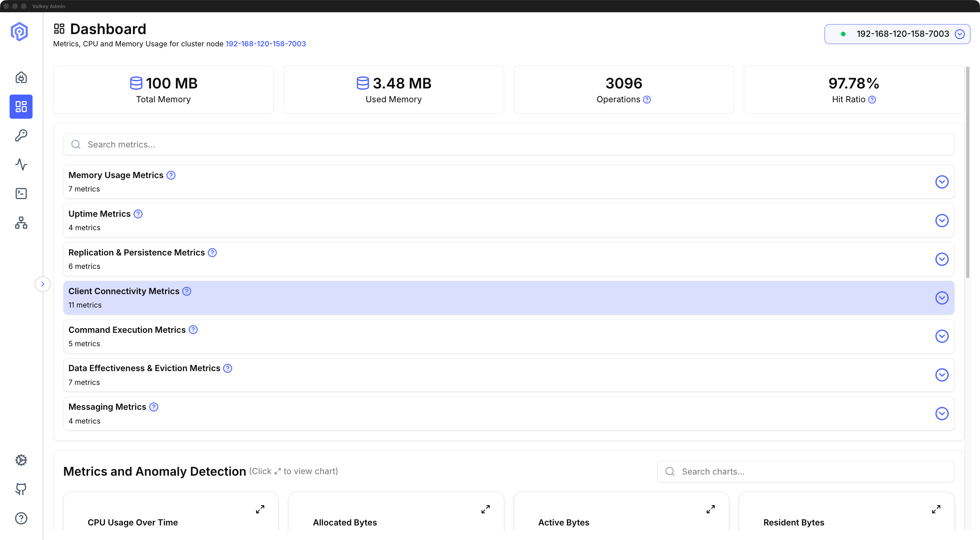980x540 pixels.
Task: Click help icon beside Replication & Persistence Metrics
Action: tap(212, 253)
